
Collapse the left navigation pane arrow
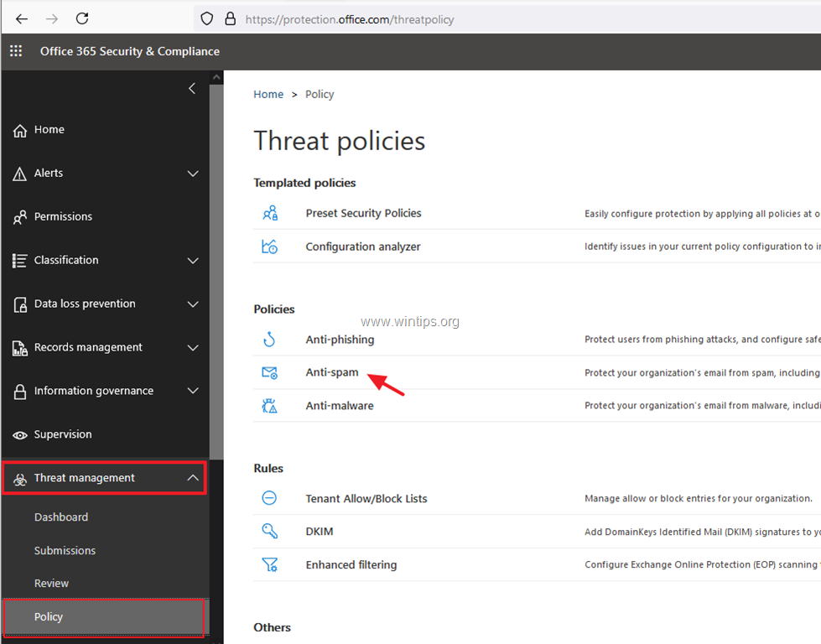192,89
